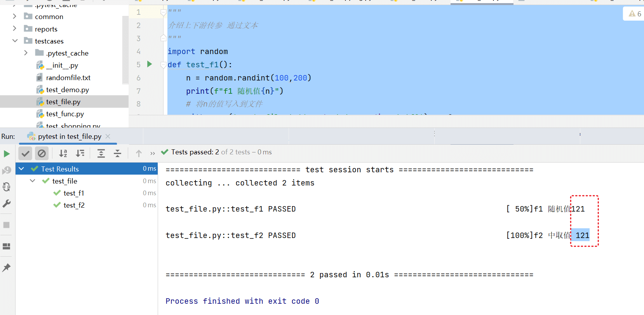Click 'test_file.py::test_f1 PASSED' output line
Screen dimensions: 644x315
pyautogui.click(x=231, y=209)
